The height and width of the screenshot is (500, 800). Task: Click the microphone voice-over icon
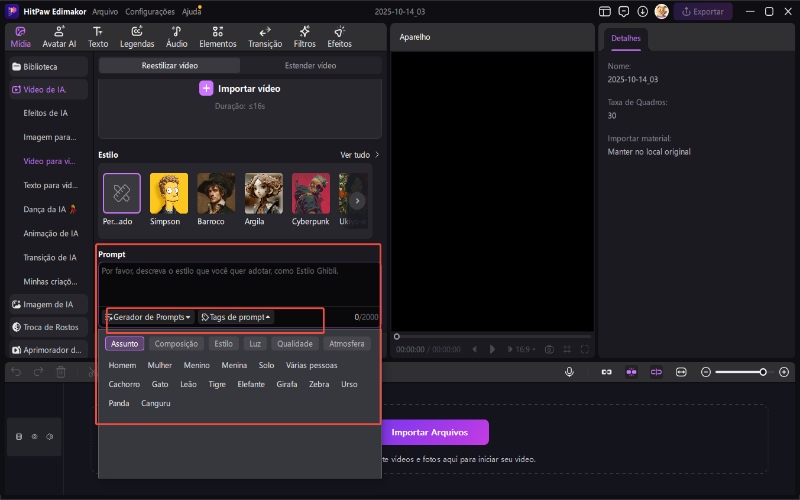[569, 372]
